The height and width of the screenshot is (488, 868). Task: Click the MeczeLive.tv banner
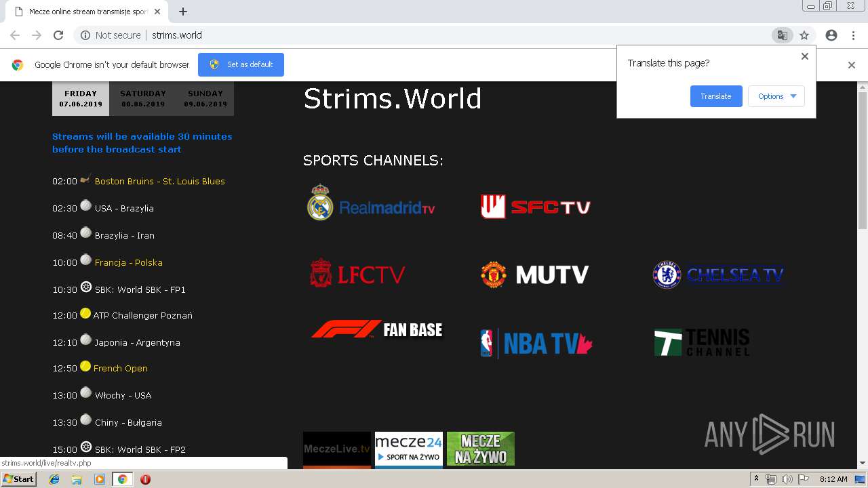337,449
